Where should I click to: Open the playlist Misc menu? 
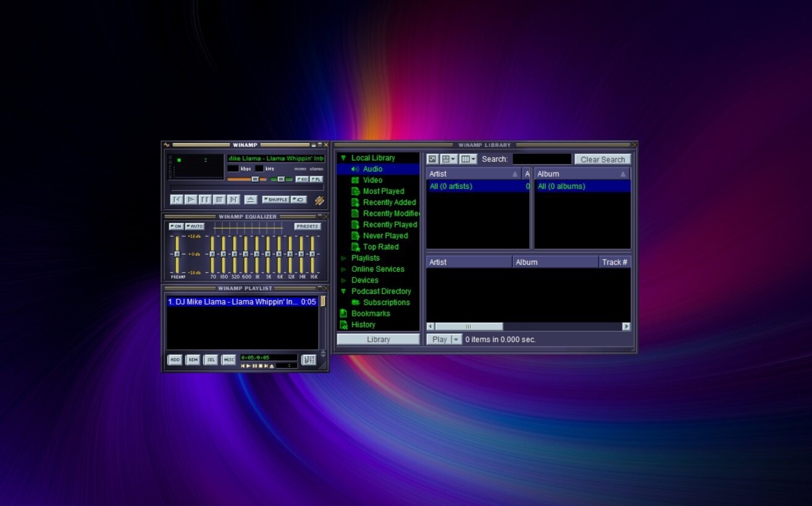coord(229,360)
